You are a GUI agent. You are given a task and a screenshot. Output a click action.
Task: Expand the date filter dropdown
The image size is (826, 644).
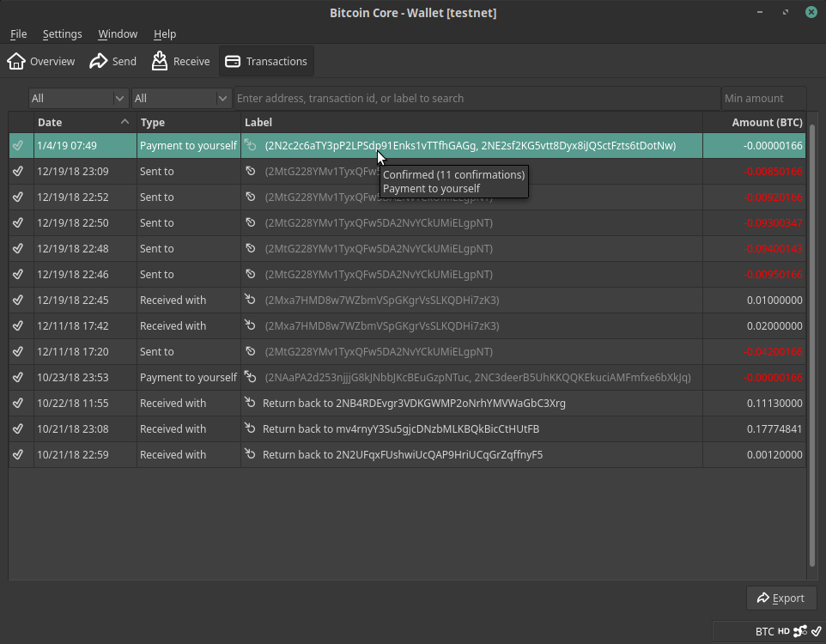coord(78,98)
